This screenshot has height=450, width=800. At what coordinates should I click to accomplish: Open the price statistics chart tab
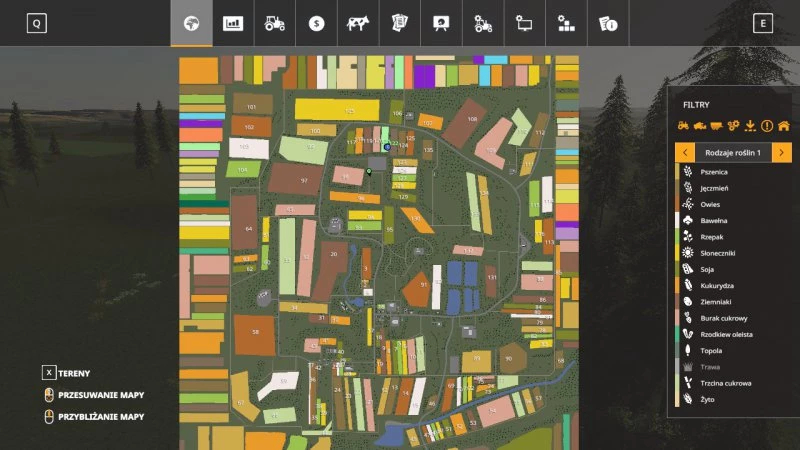(233, 23)
